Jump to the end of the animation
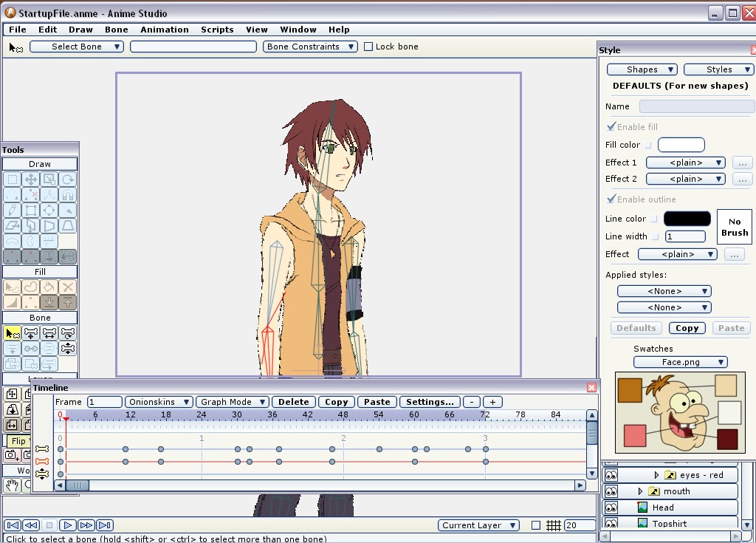756x543 pixels. 105,525
